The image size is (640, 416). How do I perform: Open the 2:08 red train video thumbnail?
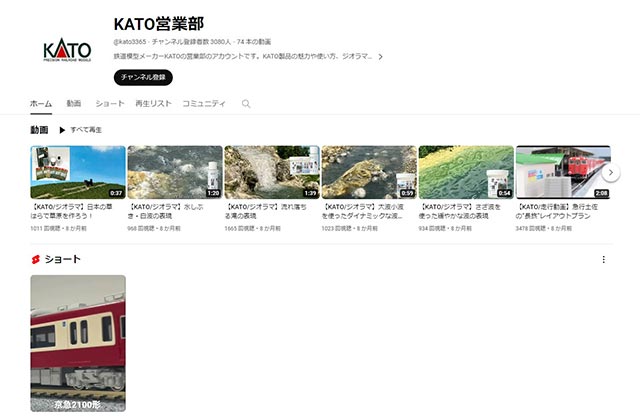click(563, 172)
